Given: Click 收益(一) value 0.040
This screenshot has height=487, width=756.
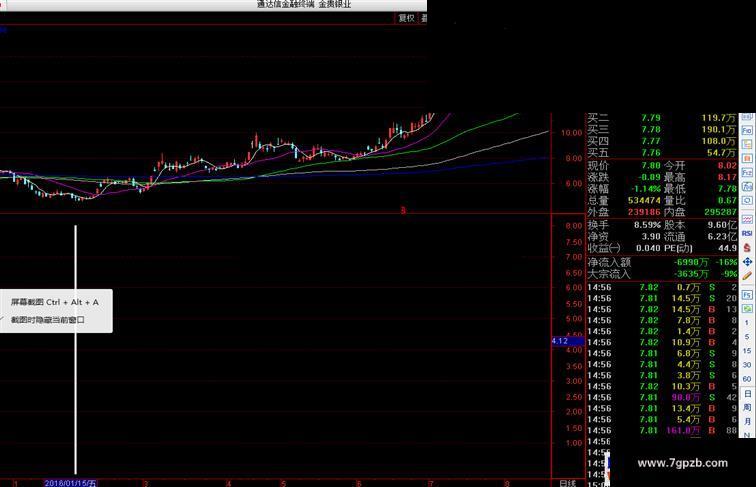Looking at the screenshot, I should (648, 248).
